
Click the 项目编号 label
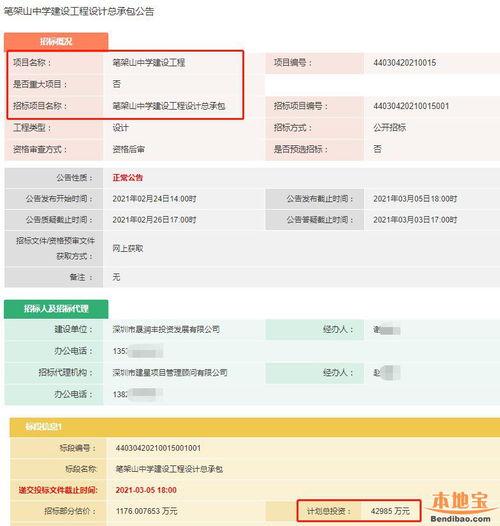(x=293, y=63)
